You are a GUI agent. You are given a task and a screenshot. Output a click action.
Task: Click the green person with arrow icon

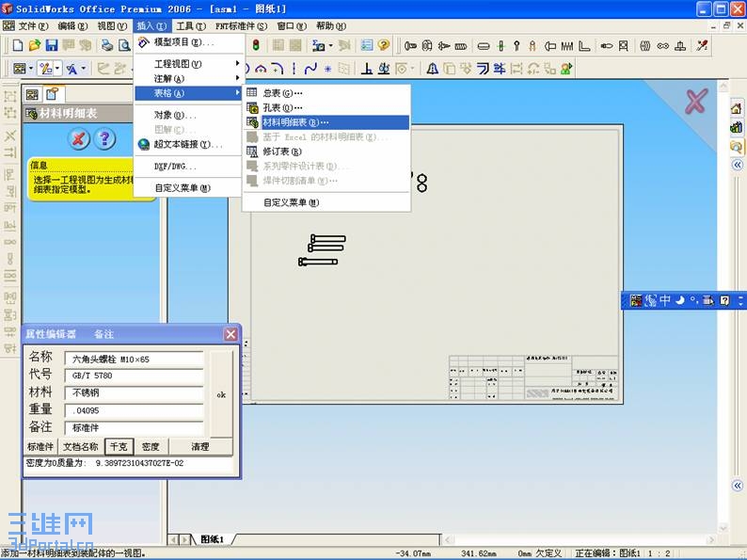coord(566,69)
